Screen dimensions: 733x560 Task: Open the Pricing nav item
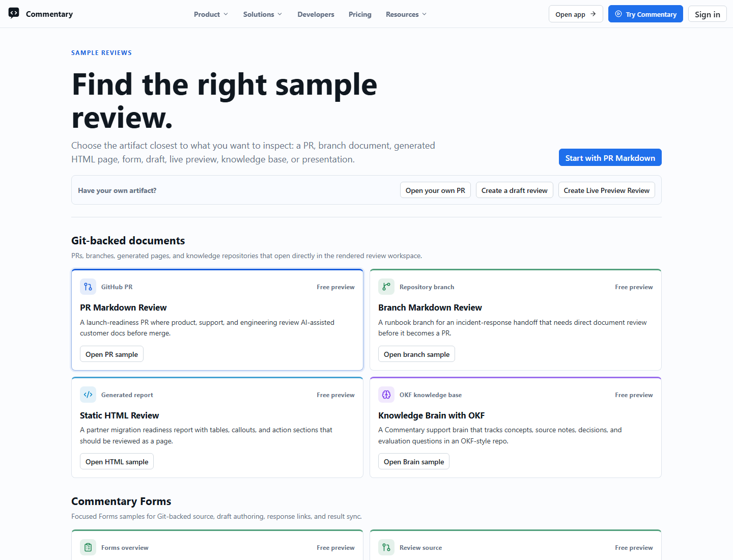point(360,14)
